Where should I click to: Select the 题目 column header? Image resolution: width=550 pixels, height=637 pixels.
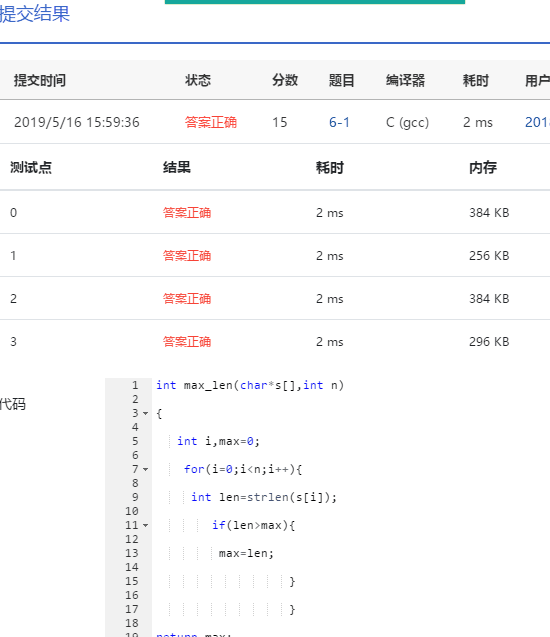[x=342, y=80]
